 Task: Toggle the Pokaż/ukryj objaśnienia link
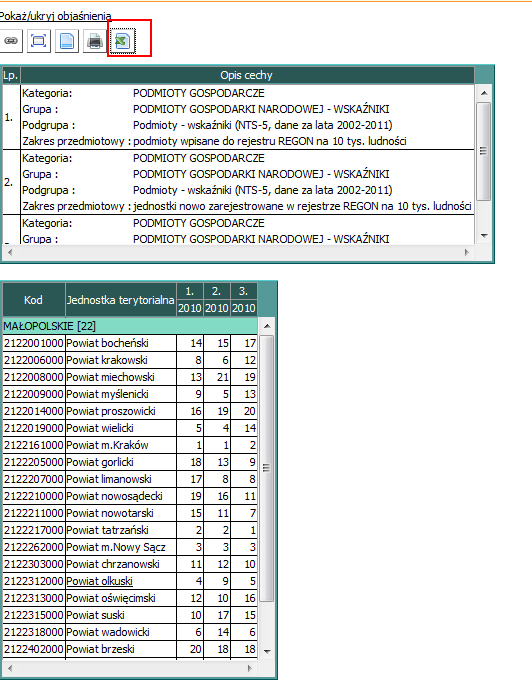tap(55, 16)
